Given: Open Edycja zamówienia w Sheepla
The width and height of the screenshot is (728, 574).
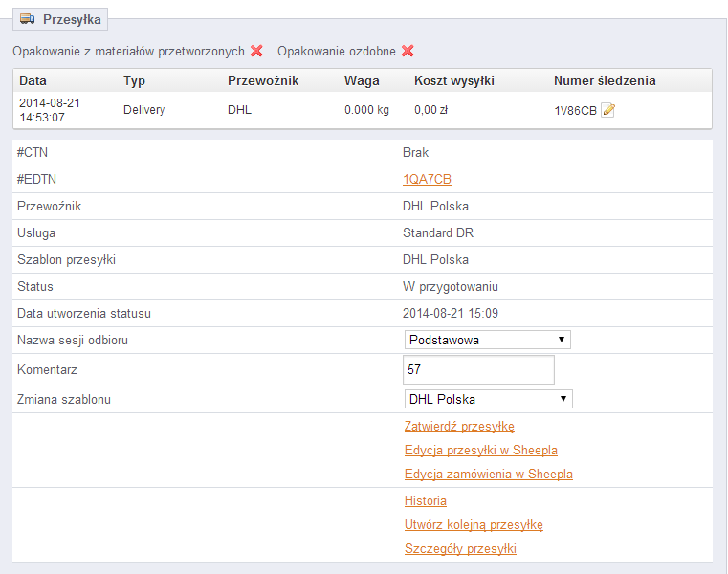Looking at the screenshot, I should click(x=489, y=475).
